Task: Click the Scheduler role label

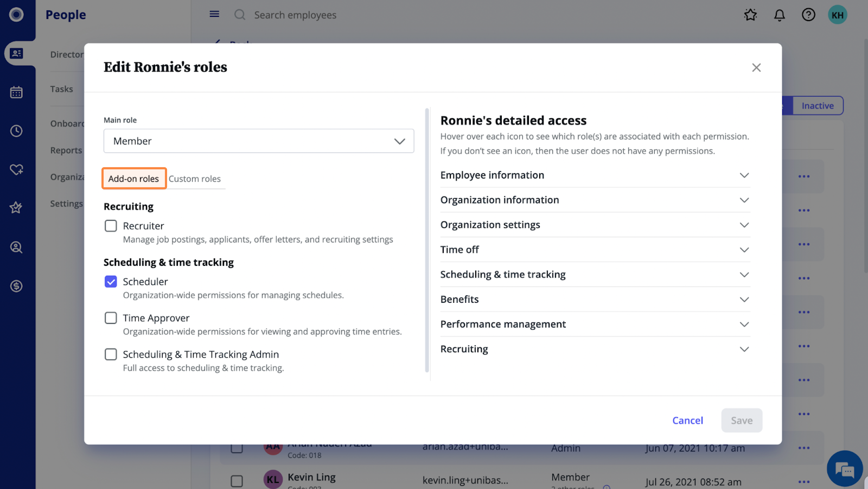Action: pyautogui.click(x=145, y=281)
